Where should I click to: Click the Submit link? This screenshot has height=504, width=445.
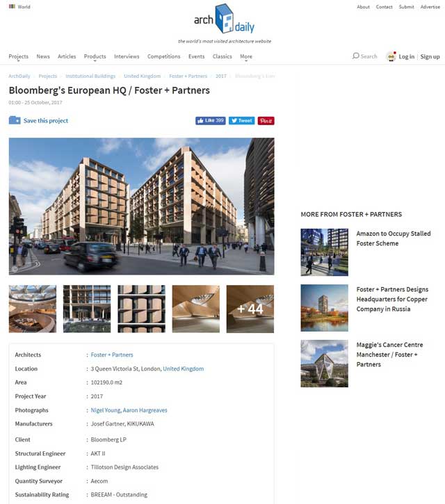click(407, 7)
